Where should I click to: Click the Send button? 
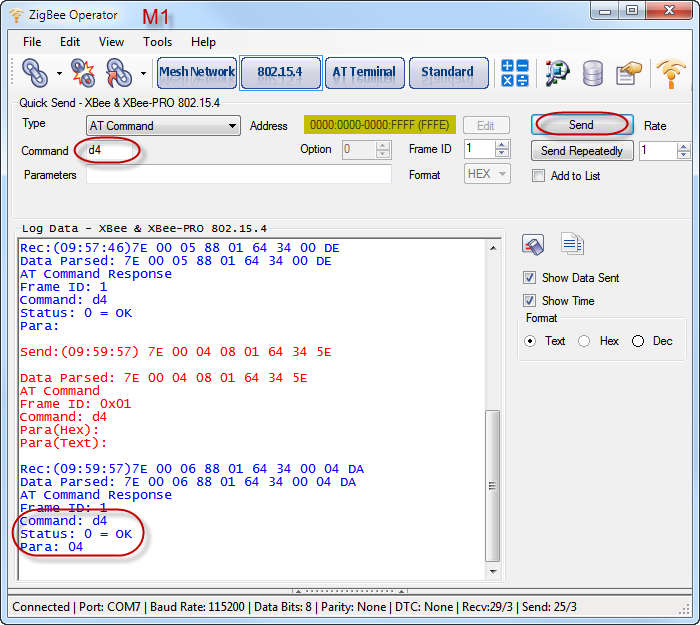tap(582, 125)
